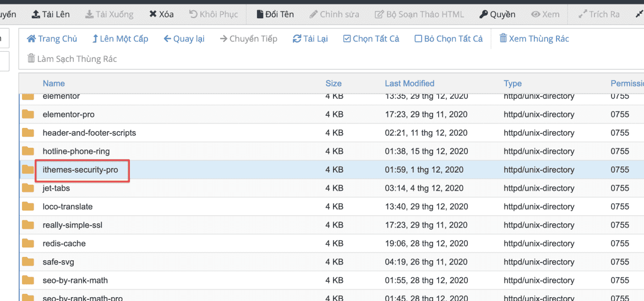Screen dimensions: 644x301
Task: Select the elementor-pro folder row
Action: (x=69, y=115)
